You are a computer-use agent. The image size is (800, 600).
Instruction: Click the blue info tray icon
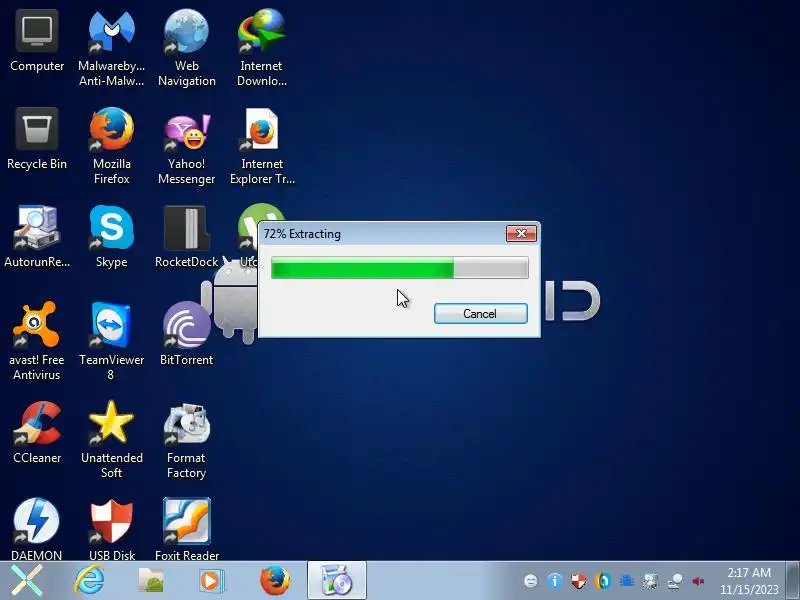coord(555,581)
